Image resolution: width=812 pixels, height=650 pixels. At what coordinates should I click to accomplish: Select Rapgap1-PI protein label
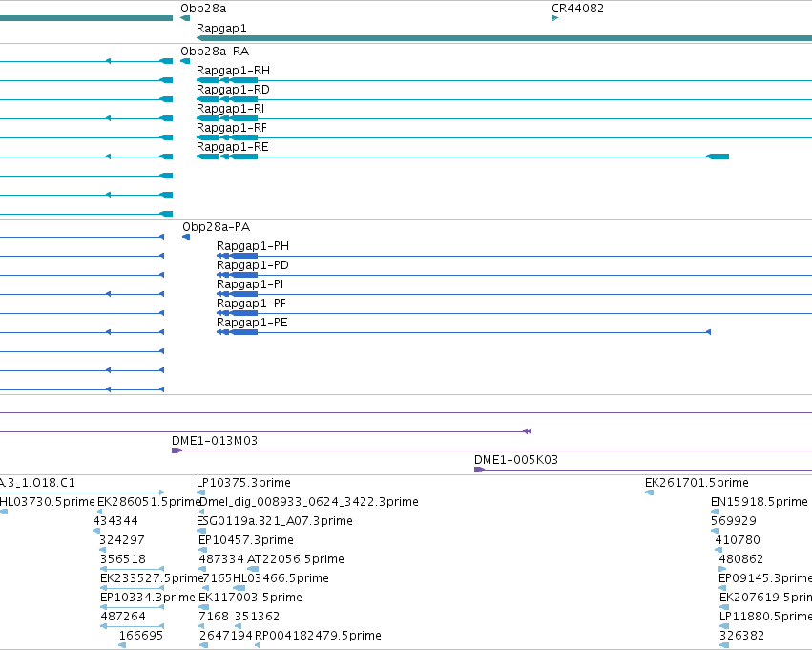250,284
